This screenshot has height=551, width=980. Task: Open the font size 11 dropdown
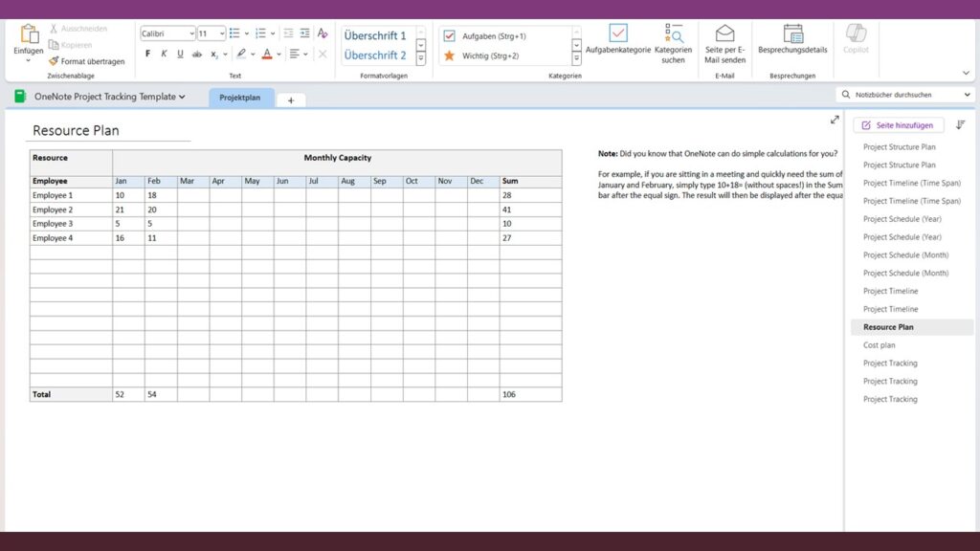click(x=222, y=33)
